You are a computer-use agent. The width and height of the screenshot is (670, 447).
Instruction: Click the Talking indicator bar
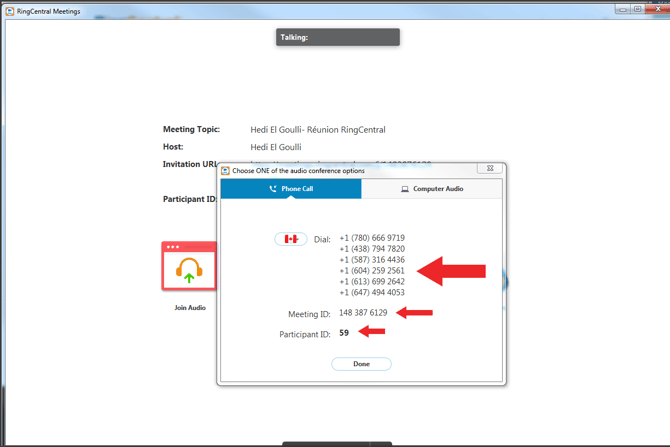(x=338, y=37)
